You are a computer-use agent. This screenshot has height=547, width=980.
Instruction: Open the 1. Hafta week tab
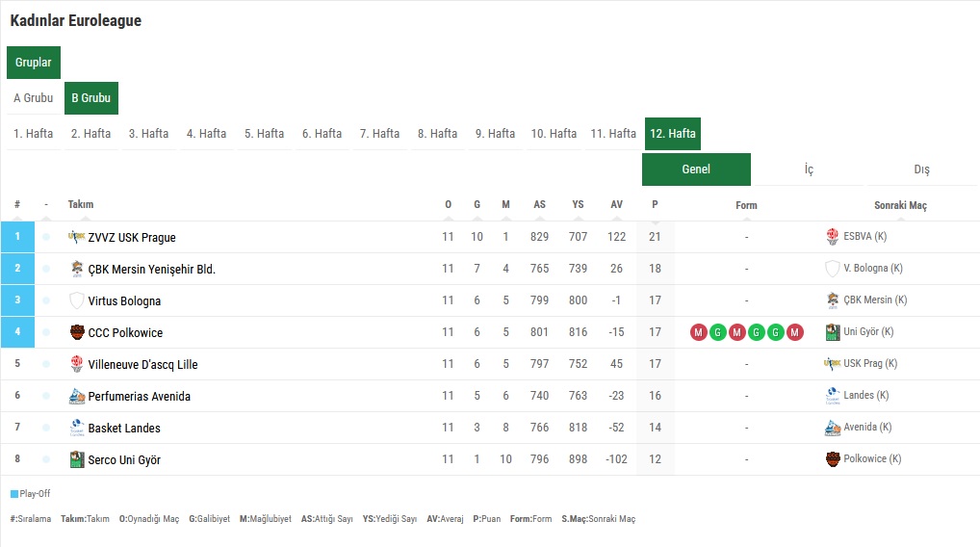pos(34,134)
